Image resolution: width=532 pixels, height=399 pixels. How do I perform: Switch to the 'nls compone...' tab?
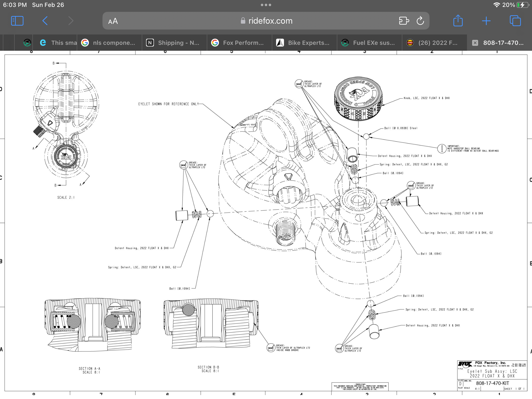click(x=109, y=43)
